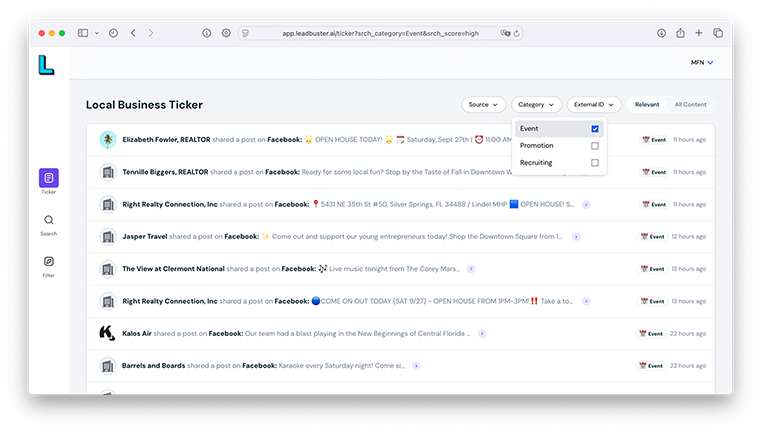Click the Local Business Ticker heading
Image resolution: width=760 pixels, height=431 pixels.
pyautogui.click(x=144, y=105)
